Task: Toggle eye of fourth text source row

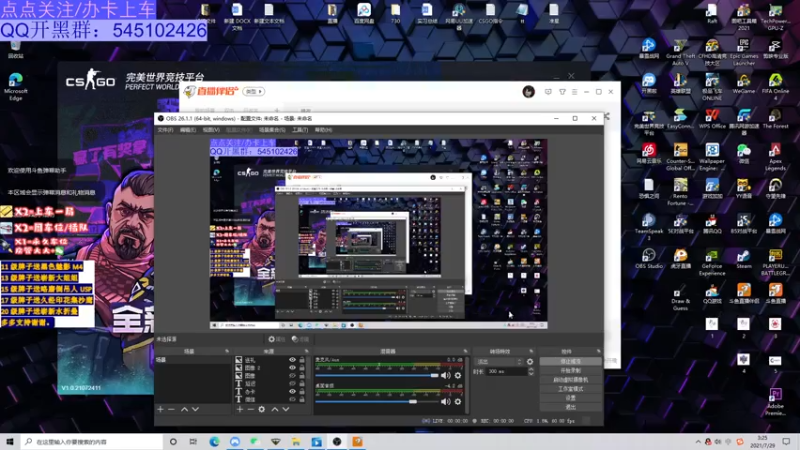Action: [292, 383]
